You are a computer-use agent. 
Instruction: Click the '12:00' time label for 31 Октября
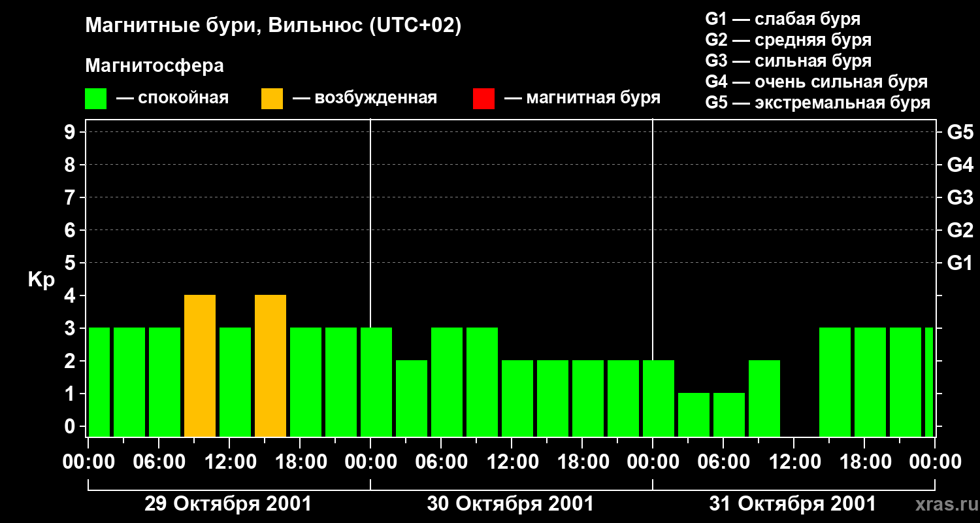(x=794, y=462)
